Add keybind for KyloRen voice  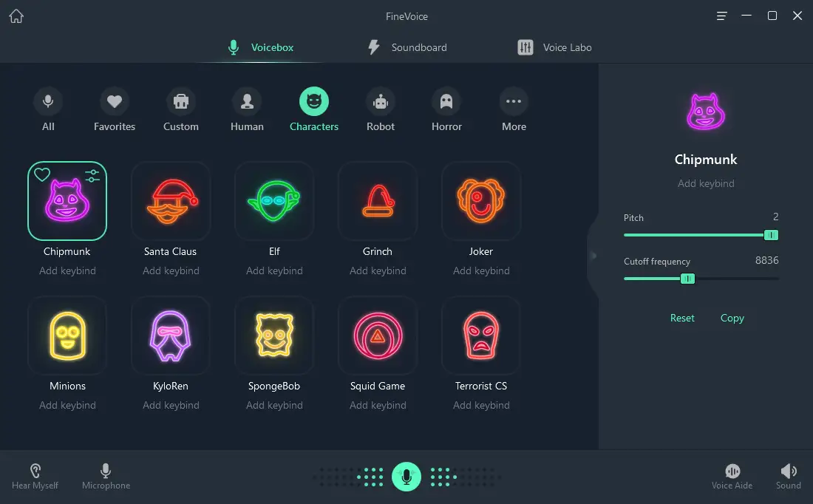point(171,405)
